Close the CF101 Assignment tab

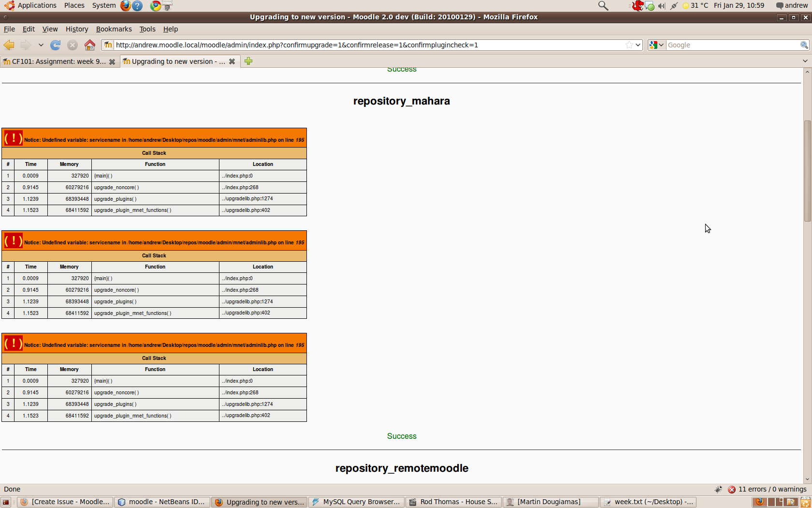[112, 62]
